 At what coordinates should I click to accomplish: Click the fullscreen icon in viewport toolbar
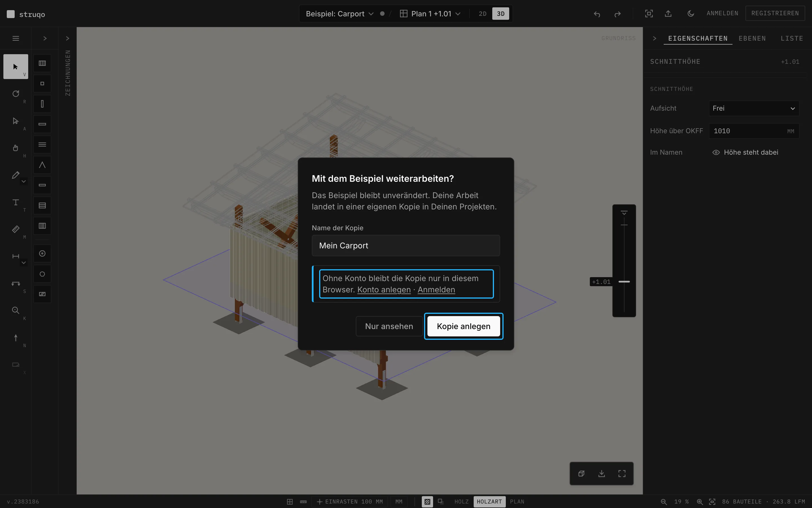(622, 473)
